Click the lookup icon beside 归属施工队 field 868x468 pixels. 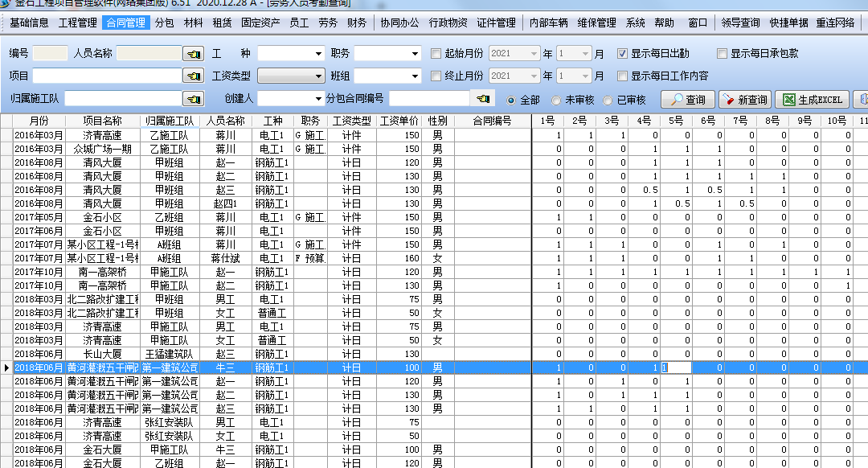(x=193, y=99)
